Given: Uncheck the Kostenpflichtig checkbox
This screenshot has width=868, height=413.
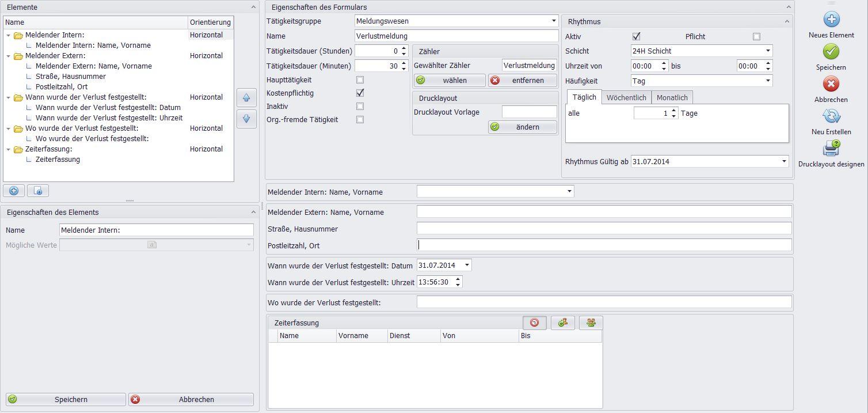Looking at the screenshot, I should coord(360,93).
